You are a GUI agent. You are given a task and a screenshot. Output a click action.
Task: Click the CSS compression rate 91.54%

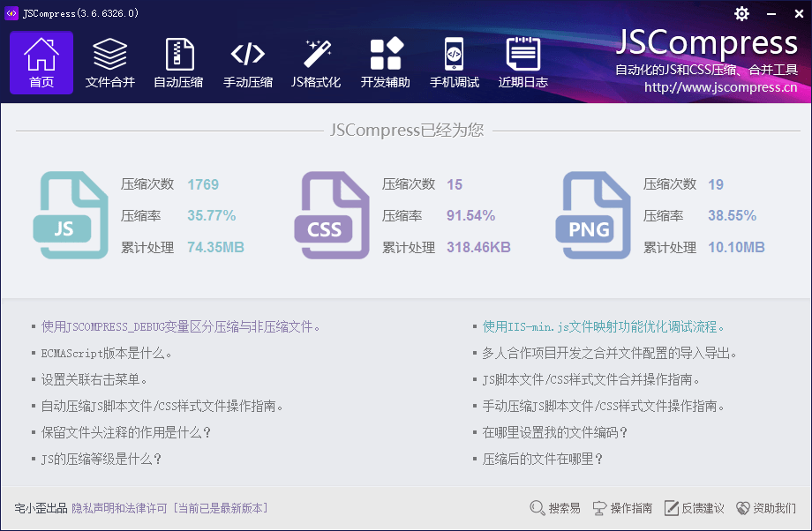point(470,215)
